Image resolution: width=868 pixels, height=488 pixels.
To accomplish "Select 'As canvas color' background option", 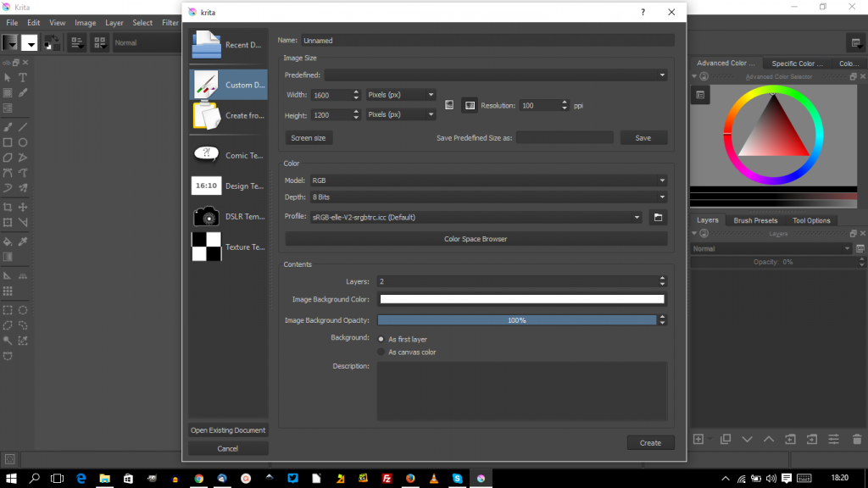I will 381,352.
